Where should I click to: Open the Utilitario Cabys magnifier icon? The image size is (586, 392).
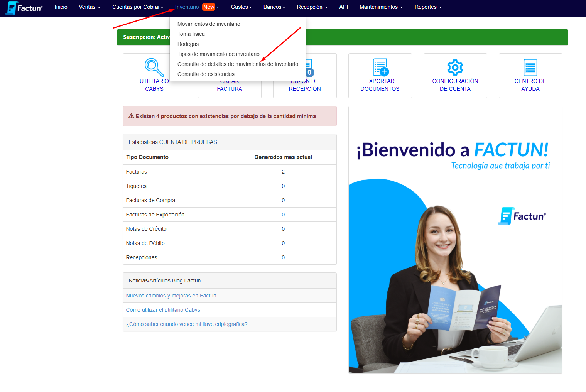(154, 67)
